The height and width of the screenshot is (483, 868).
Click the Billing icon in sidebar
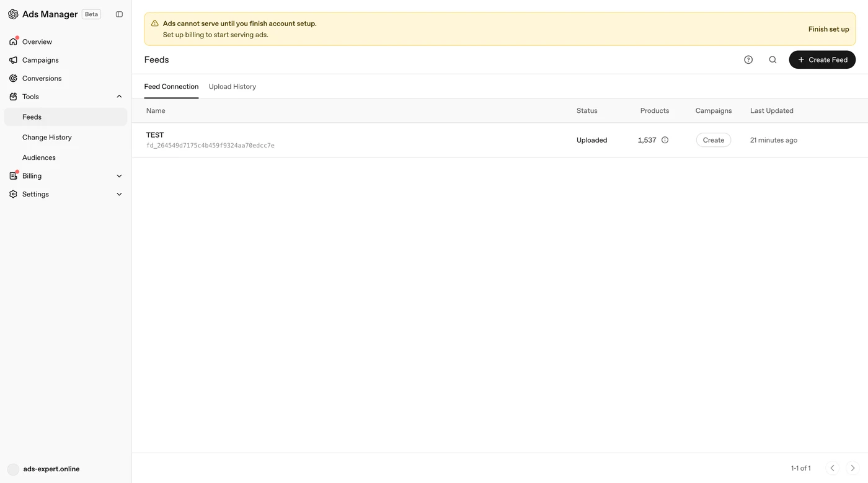coord(13,176)
